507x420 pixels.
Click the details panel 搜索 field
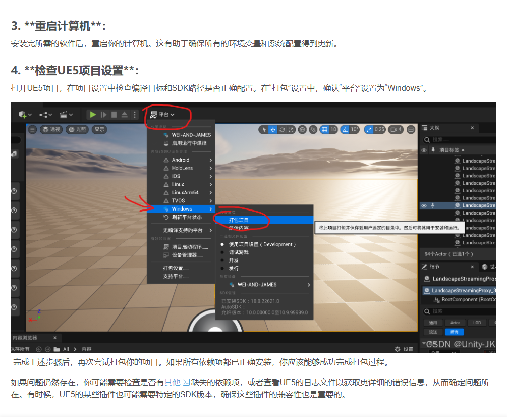459,311
